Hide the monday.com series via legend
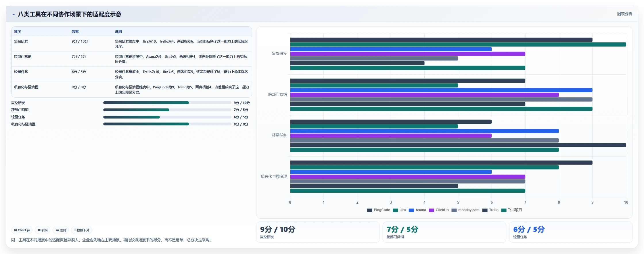 pyautogui.click(x=465, y=210)
